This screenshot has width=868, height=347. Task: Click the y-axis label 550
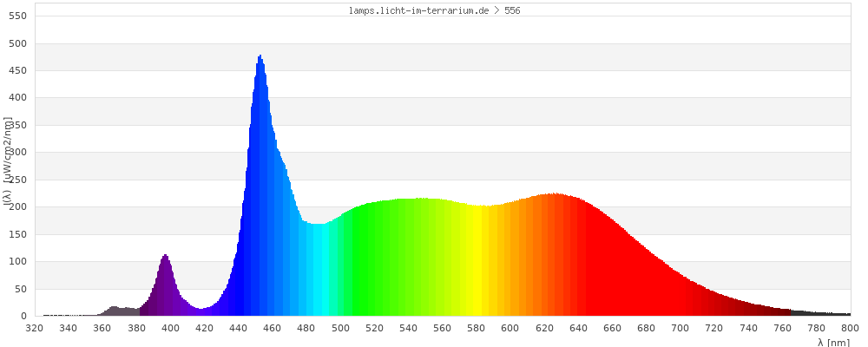18,16
